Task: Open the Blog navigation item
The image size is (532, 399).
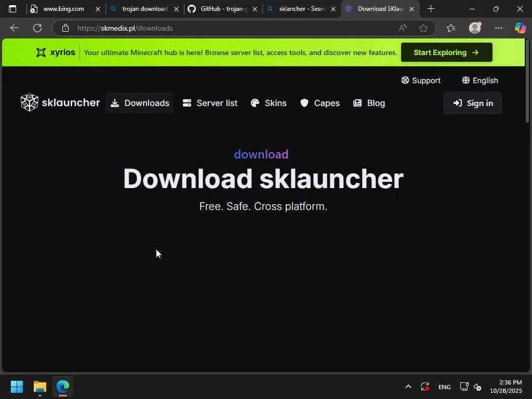Action: tap(369, 103)
